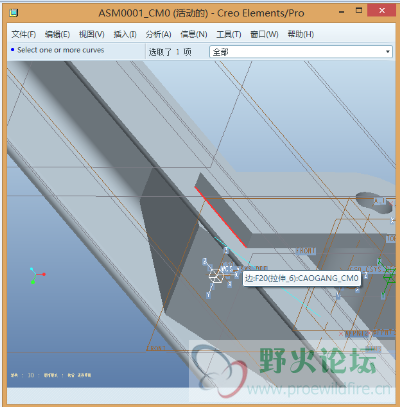Click the highlighted red edge in the model
Screen dimensions: 400x407
click(x=221, y=217)
